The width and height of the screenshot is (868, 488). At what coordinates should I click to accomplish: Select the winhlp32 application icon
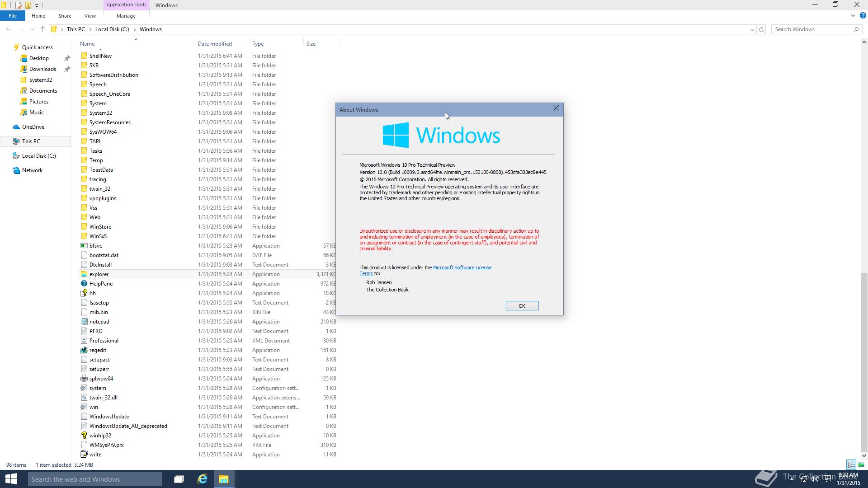click(x=84, y=436)
